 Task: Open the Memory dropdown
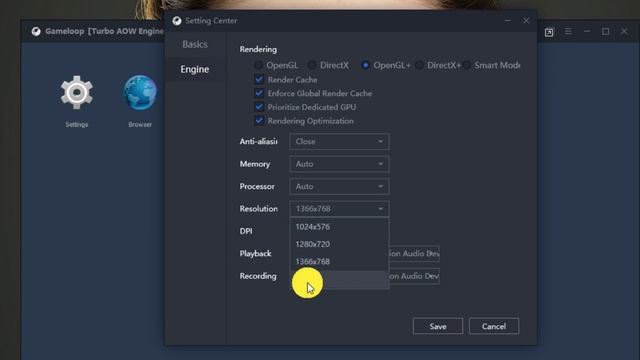tap(339, 164)
